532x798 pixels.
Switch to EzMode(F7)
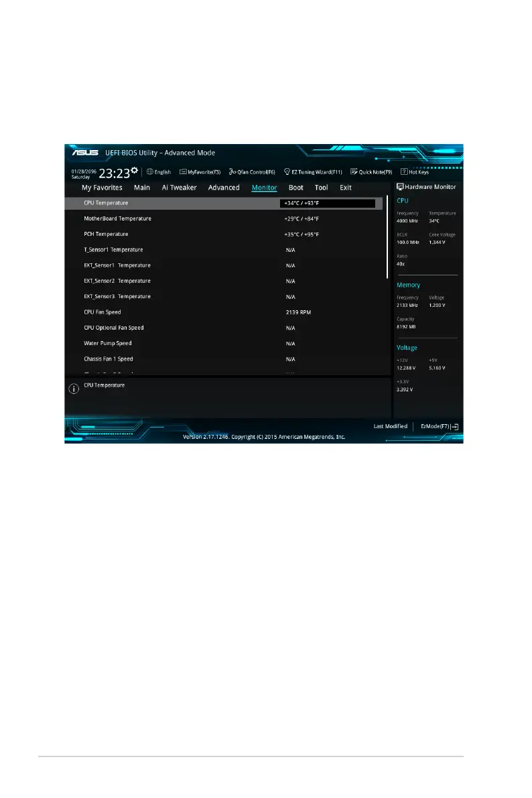(x=440, y=427)
